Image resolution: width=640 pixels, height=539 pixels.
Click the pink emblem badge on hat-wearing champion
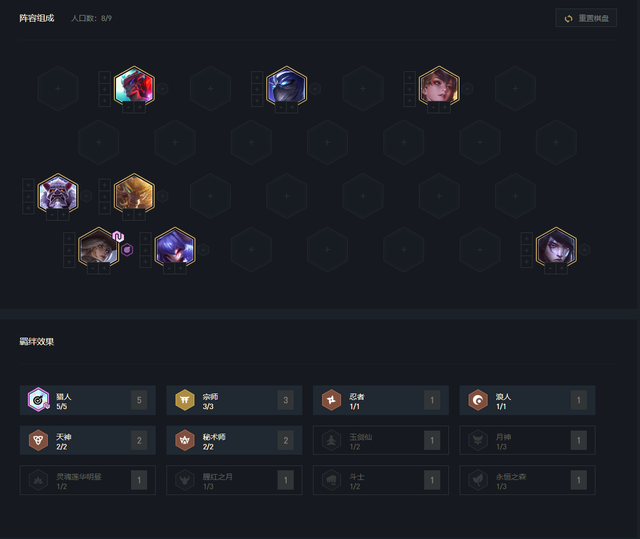118,237
